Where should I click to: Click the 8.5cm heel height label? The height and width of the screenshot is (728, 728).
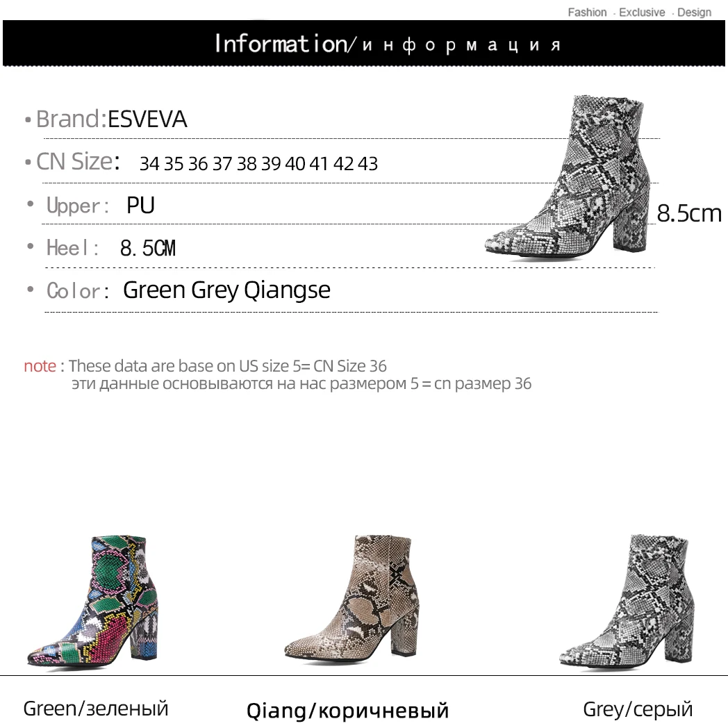(689, 213)
